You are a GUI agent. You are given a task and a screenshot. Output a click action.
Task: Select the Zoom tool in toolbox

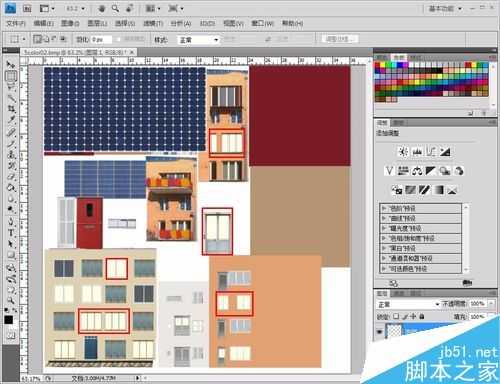[x=11, y=300]
